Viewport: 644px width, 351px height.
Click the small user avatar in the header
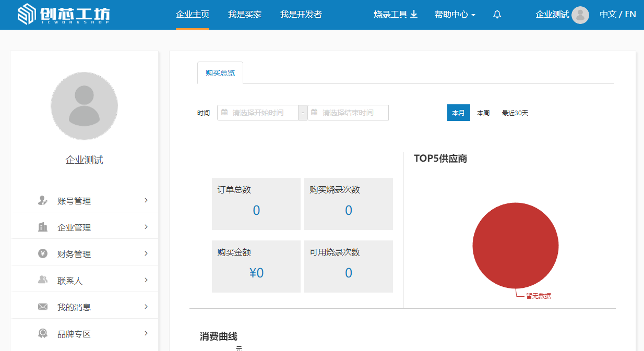580,15
